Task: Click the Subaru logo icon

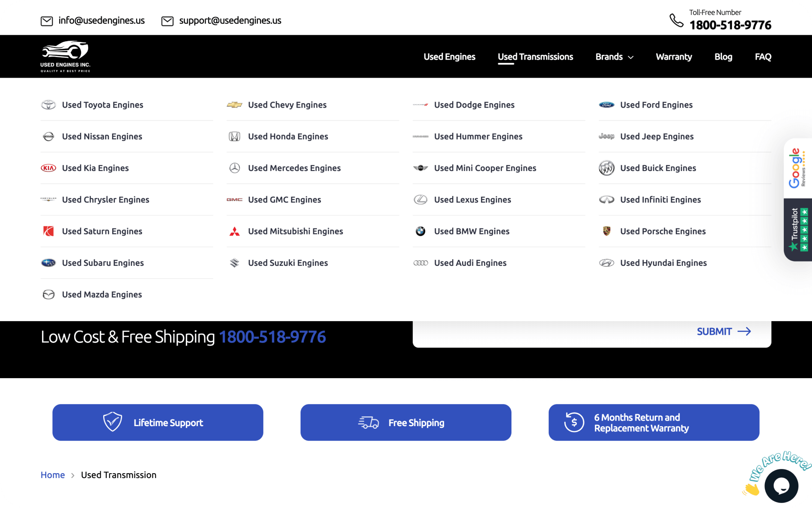Action: coord(48,263)
